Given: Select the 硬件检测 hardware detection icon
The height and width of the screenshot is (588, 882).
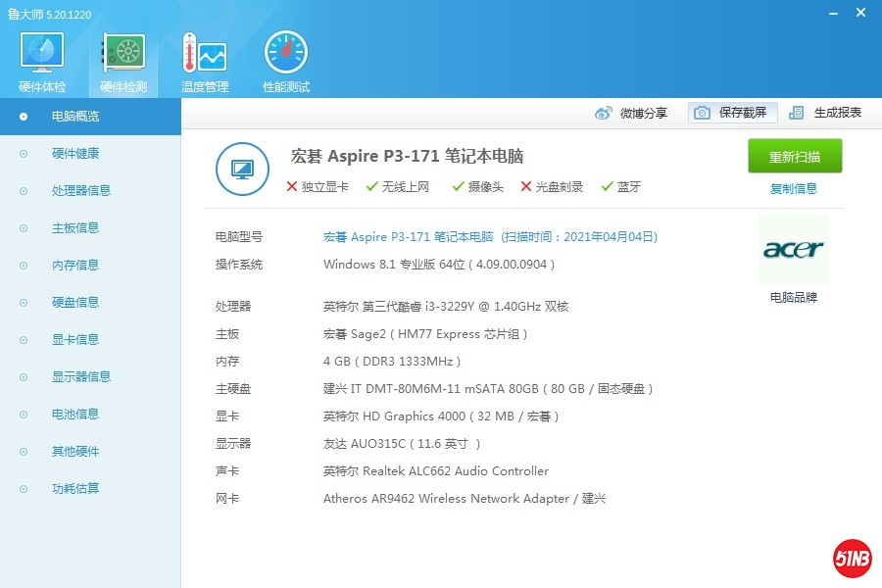Looking at the screenshot, I should coord(123,62).
